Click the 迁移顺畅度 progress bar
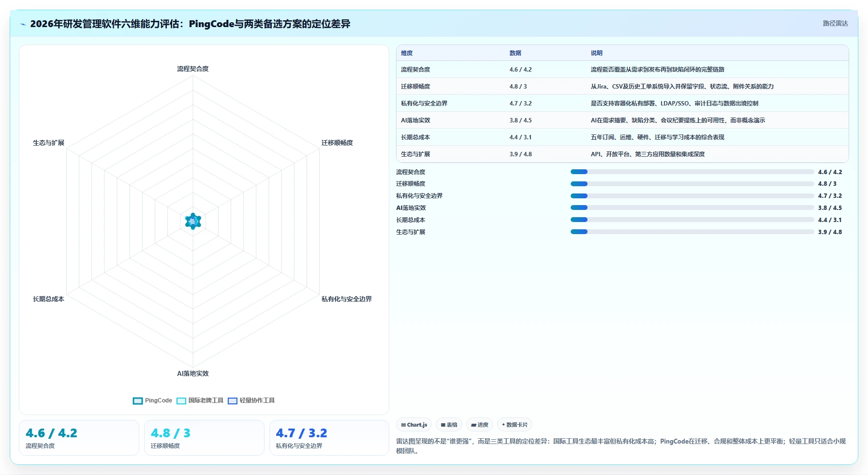This screenshot has width=868, height=475. [692, 184]
